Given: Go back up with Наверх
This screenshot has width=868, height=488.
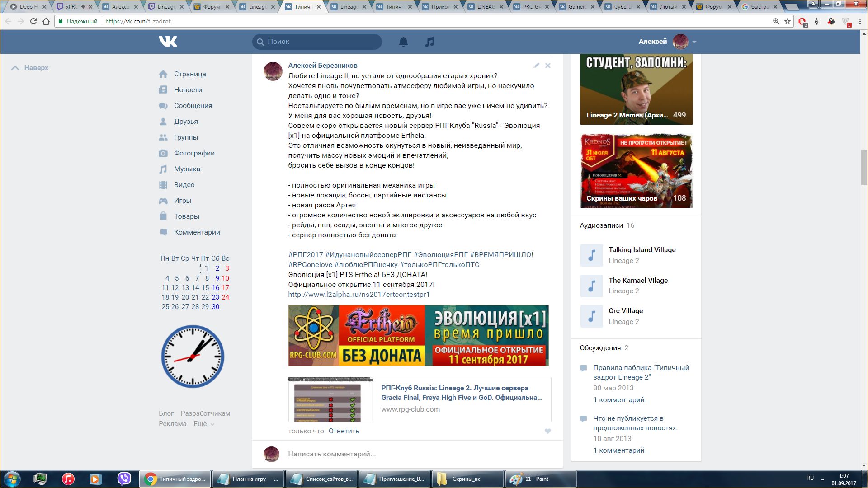Looking at the screenshot, I should tap(30, 68).
